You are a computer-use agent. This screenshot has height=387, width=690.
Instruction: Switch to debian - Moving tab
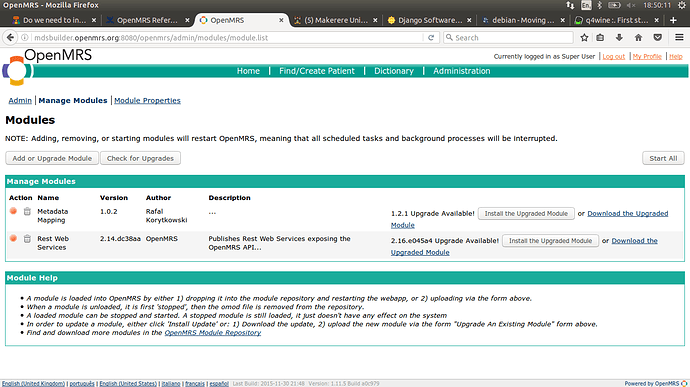coord(523,20)
